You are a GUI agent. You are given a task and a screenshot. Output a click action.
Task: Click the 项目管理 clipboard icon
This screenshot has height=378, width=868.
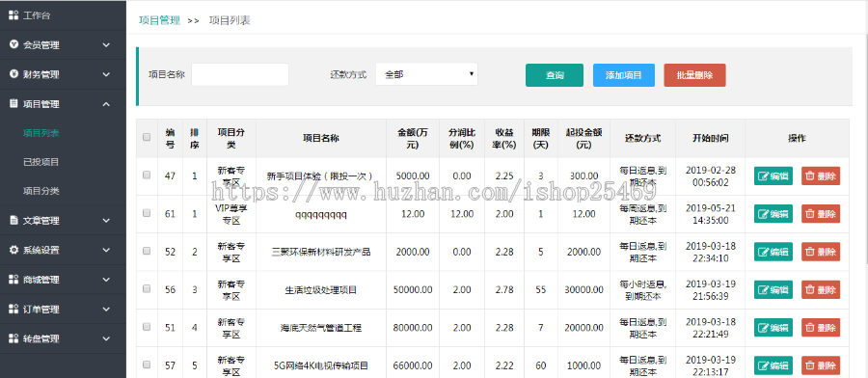point(14,103)
